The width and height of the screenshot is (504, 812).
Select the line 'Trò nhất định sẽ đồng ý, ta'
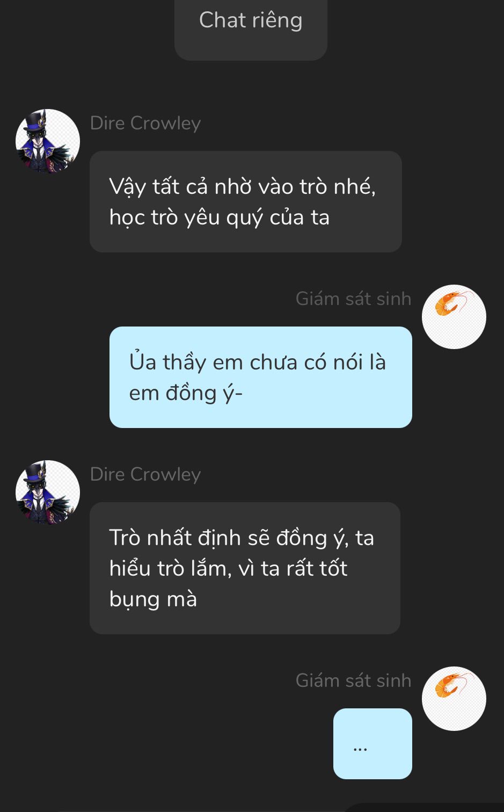point(242,538)
